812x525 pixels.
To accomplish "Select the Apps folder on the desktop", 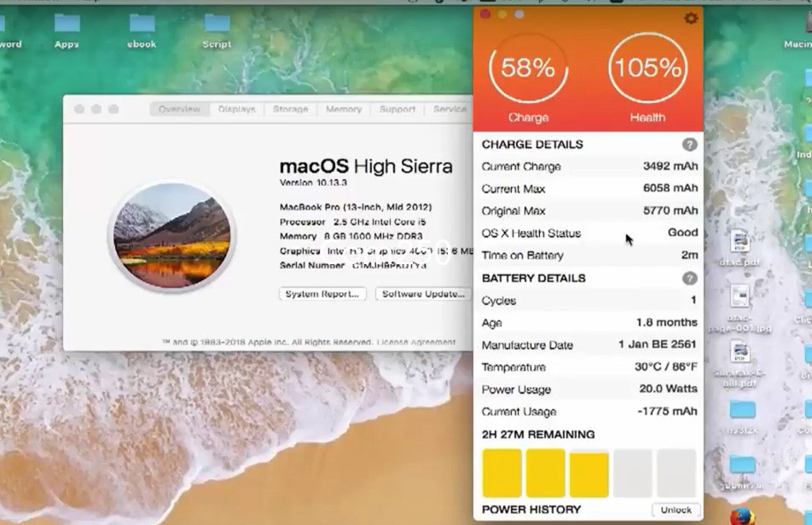I will point(67,23).
